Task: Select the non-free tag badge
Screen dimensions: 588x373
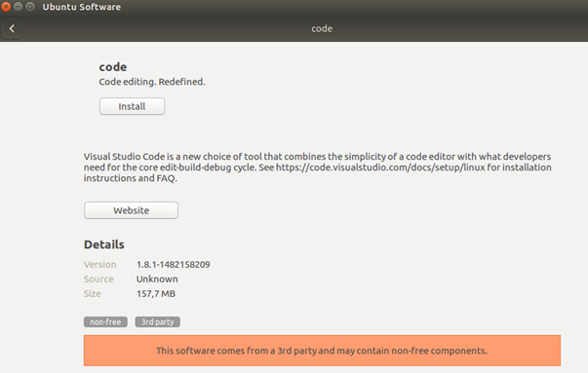Action: tap(105, 322)
